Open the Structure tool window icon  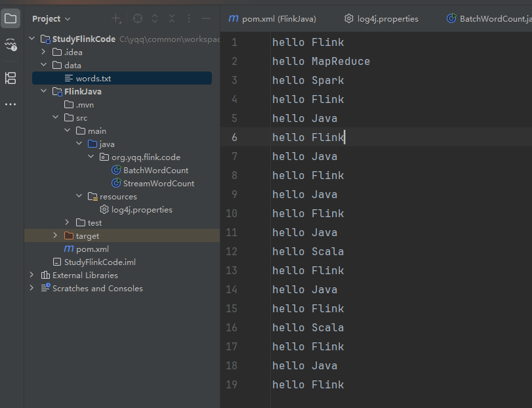10,78
